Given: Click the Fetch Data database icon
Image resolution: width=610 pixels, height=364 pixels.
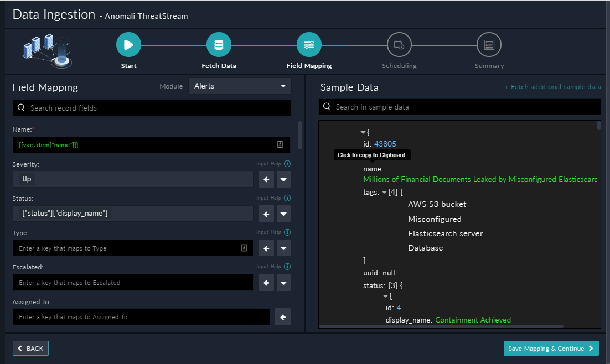Looking at the screenshot, I should (x=219, y=45).
